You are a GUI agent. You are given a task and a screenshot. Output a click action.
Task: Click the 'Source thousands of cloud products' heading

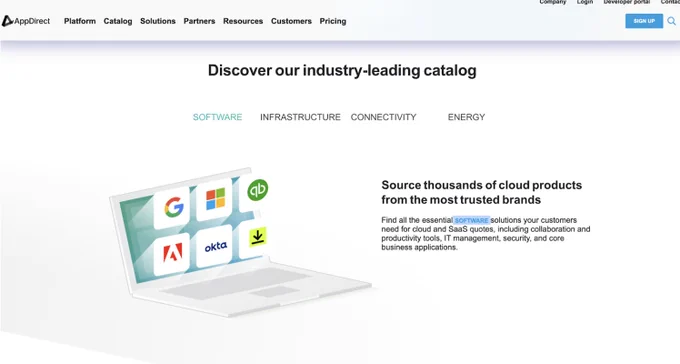[x=481, y=192]
